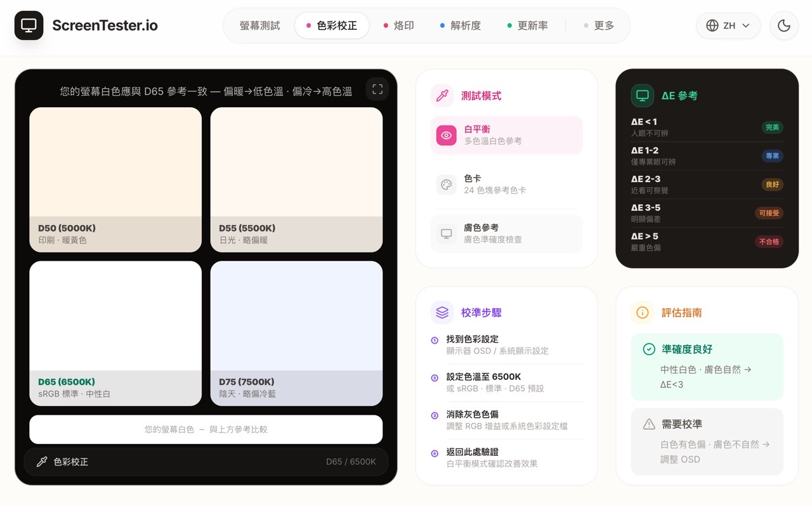
Task: Click the 測試模式 eyedropper header icon
Action: (442, 96)
